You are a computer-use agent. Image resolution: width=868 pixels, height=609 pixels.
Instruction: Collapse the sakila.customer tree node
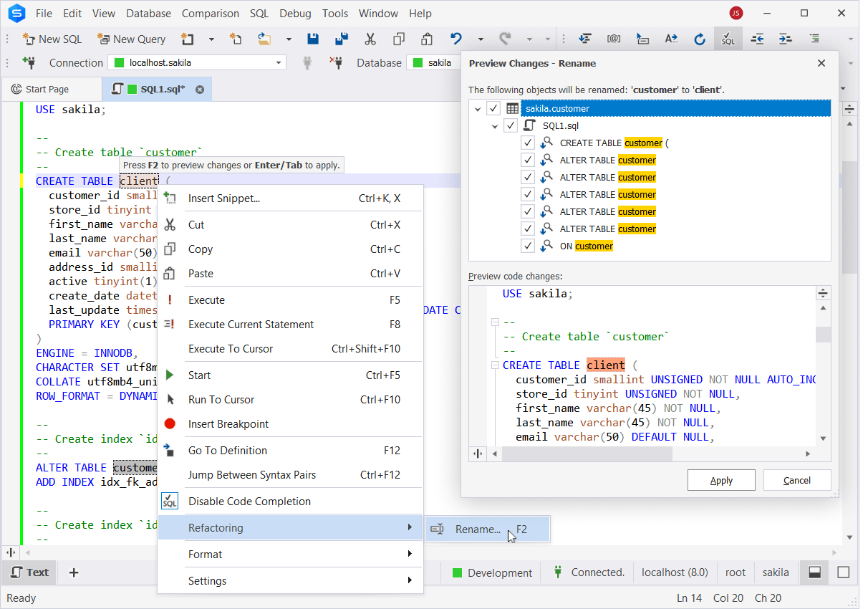coord(477,109)
